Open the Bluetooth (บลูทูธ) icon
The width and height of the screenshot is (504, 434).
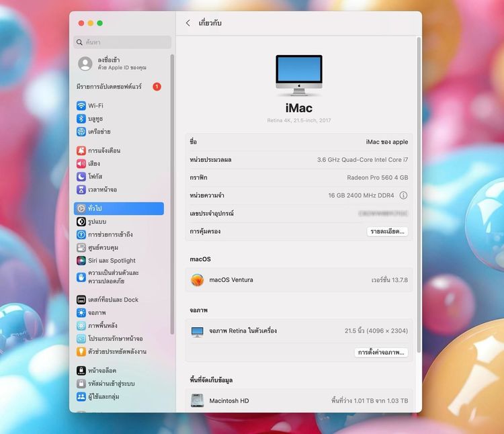click(x=81, y=118)
